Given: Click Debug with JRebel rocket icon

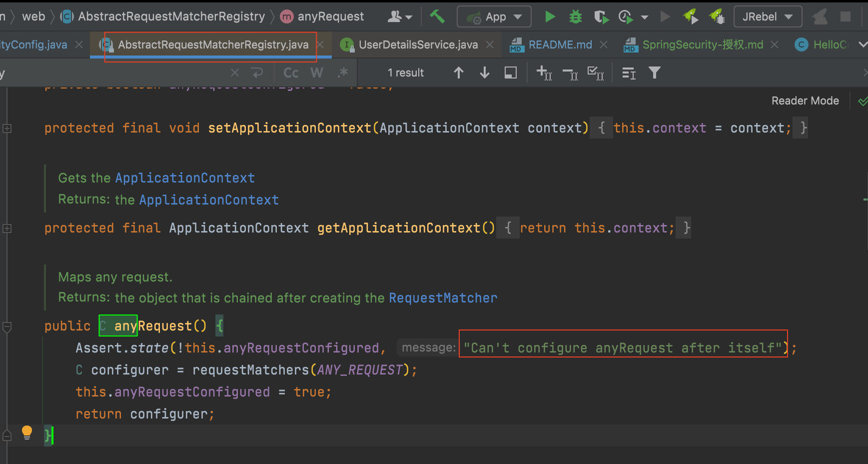Looking at the screenshot, I should point(717,16).
